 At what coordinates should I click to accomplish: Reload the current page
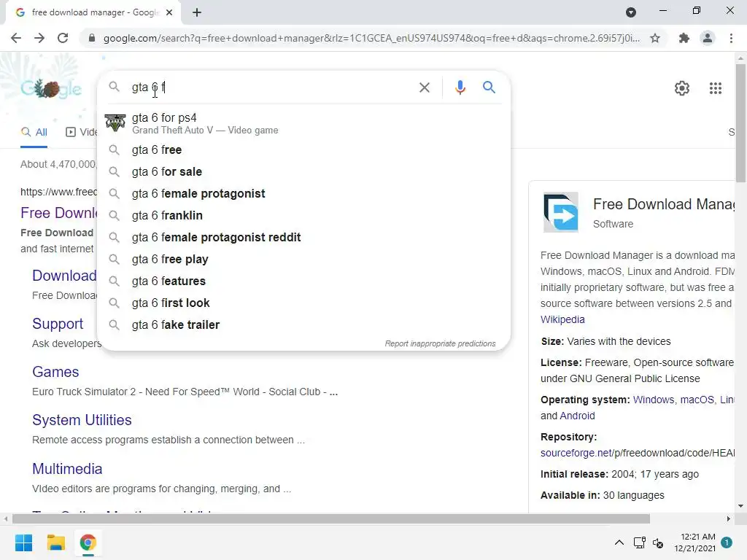coord(63,38)
